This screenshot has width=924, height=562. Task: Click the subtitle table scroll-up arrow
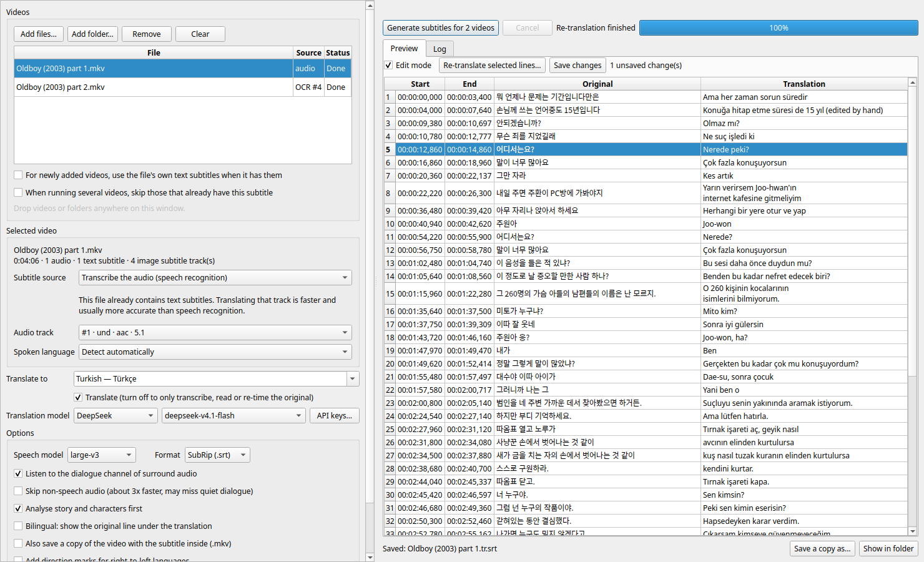[913, 82]
